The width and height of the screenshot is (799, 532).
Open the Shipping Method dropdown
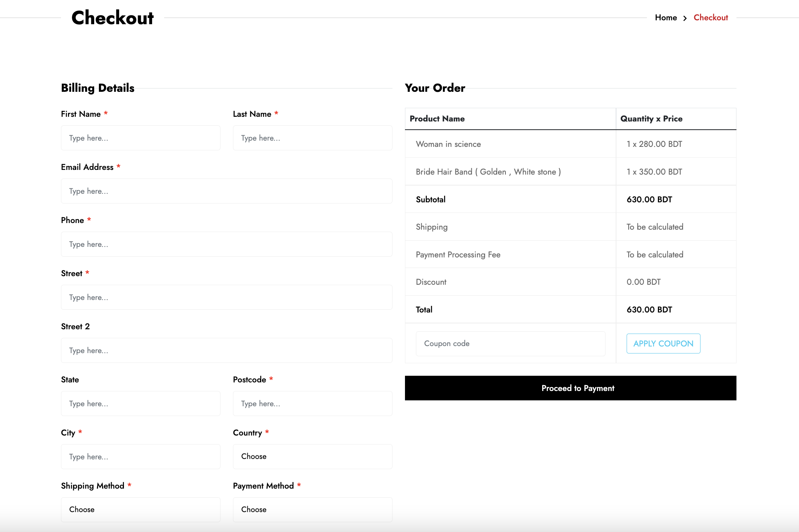pos(141,510)
